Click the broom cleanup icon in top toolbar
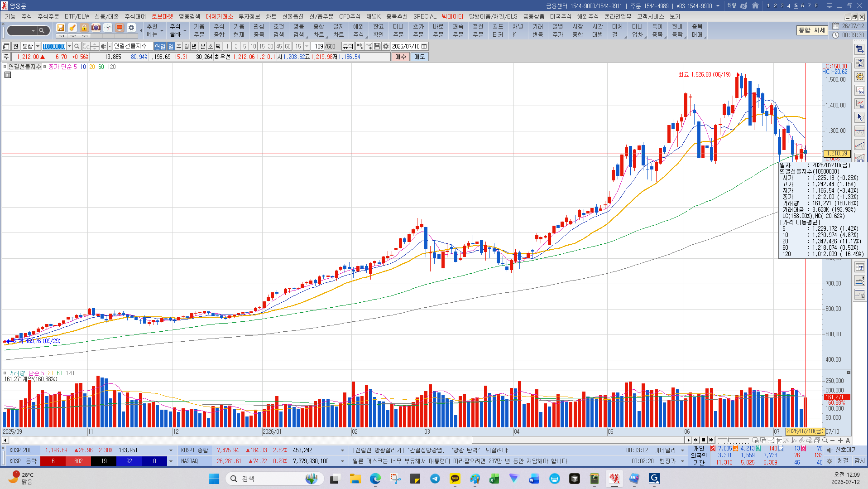This screenshot has width=868, height=489. click(72, 28)
